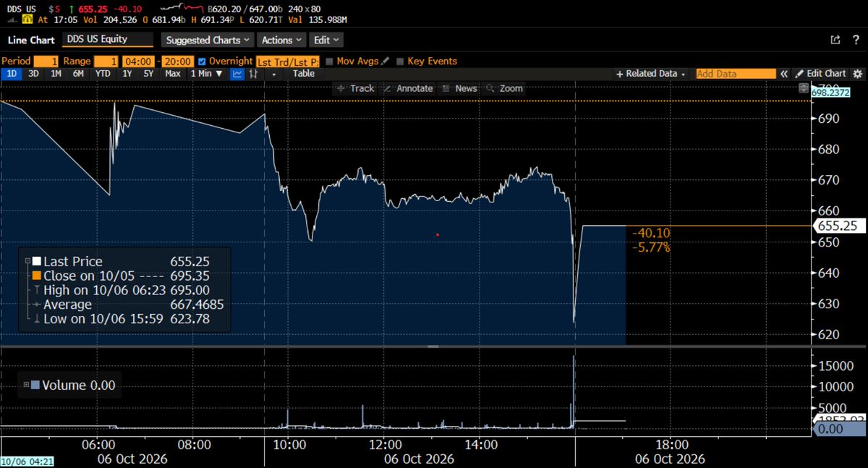Screen dimensions: 868x468
Task: Click the pencil icon next to Mov Avgs
Action: coord(386,61)
